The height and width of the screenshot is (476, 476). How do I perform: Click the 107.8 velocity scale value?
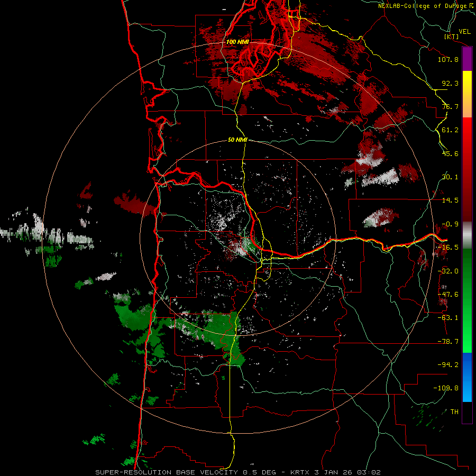[x=448, y=59]
